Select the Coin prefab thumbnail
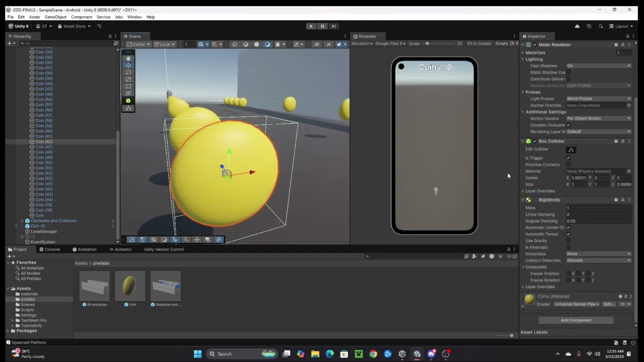This screenshot has height=362, width=644. click(130, 286)
